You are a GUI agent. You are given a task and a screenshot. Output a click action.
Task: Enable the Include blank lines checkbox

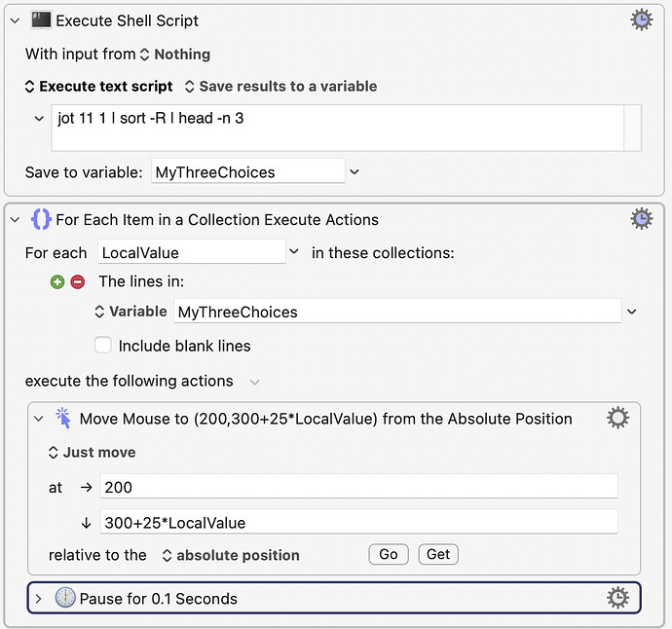(102, 346)
